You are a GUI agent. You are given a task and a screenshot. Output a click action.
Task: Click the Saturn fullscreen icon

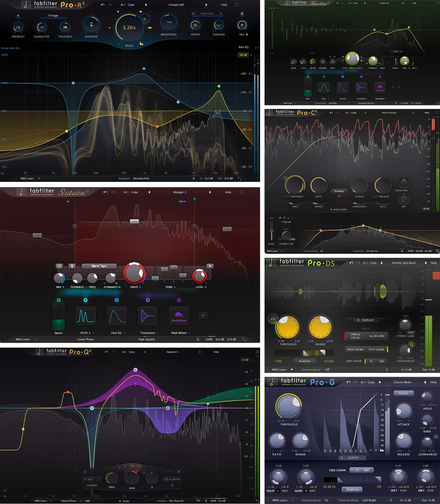[241, 192]
